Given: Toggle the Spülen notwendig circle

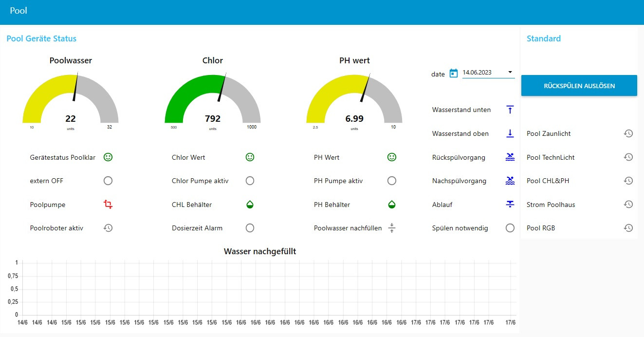Looking at the screenshot, I should (510, 228).
